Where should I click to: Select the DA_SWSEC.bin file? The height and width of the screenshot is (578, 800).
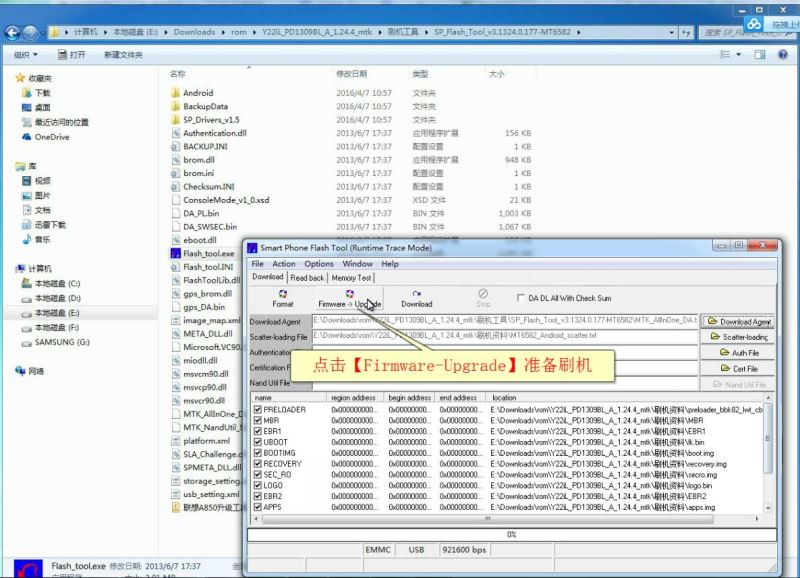tap(210, 227)
